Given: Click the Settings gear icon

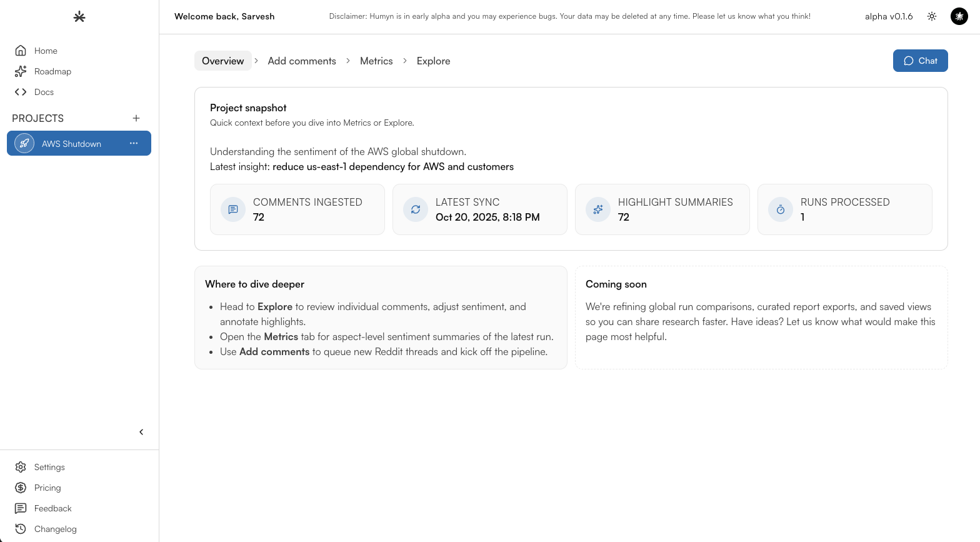Looking at the screenshot, I should point(21,467).
